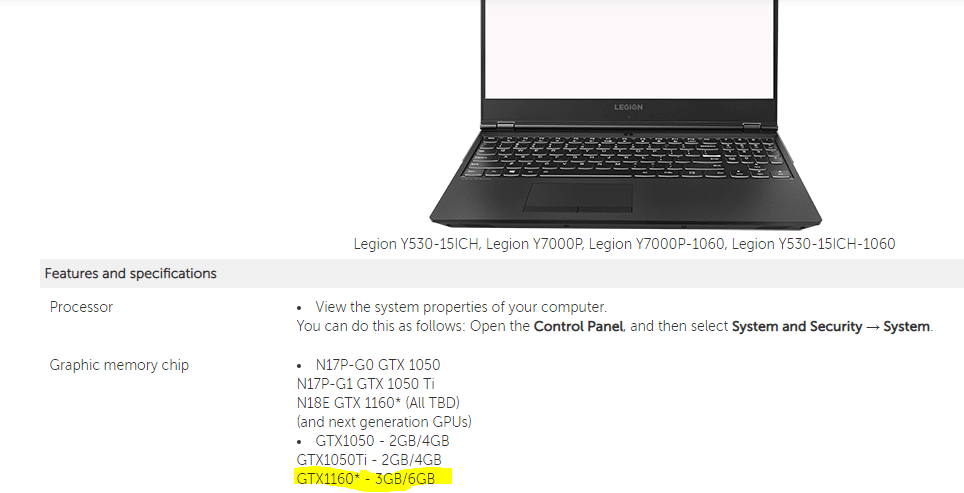Click the N17P-G1 GTX 1050 Ti line
964x493 pixels.
point(365,384)
